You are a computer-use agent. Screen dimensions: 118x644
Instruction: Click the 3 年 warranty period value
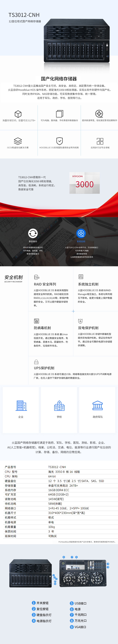point(51,531)
